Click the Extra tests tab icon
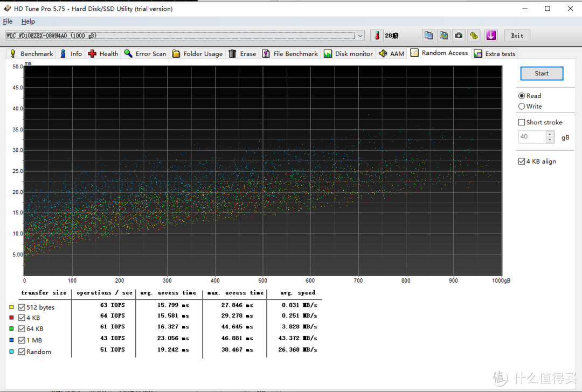This screenshot has height=392, width=582. point(478,54)
